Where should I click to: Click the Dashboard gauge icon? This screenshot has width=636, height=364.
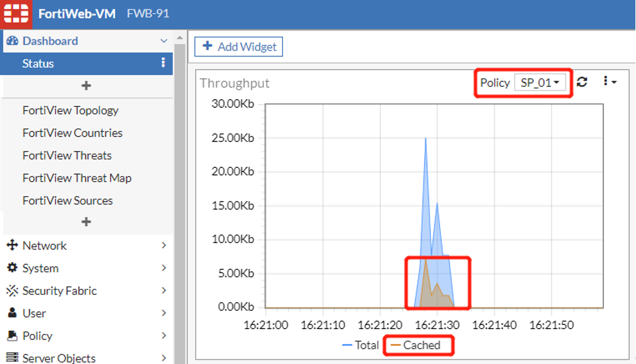[x=13, y=41]
